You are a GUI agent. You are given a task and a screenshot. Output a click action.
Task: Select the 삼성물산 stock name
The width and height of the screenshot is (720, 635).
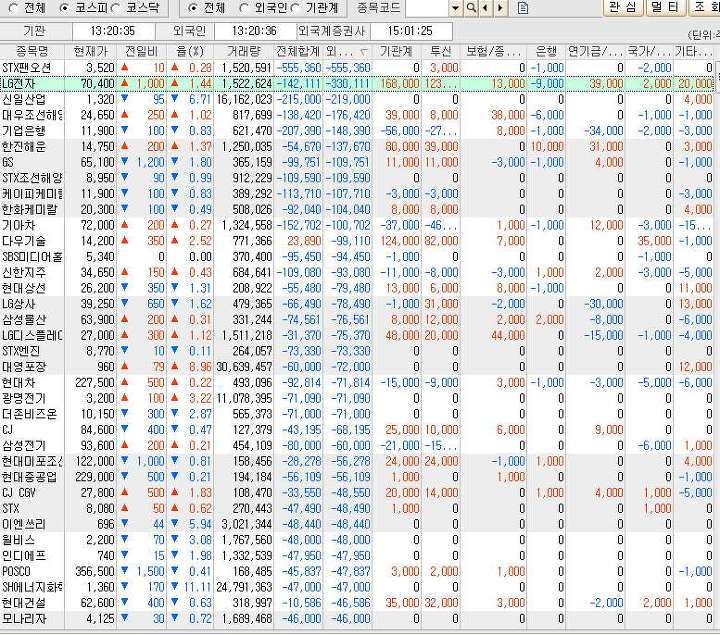(24, 320)
